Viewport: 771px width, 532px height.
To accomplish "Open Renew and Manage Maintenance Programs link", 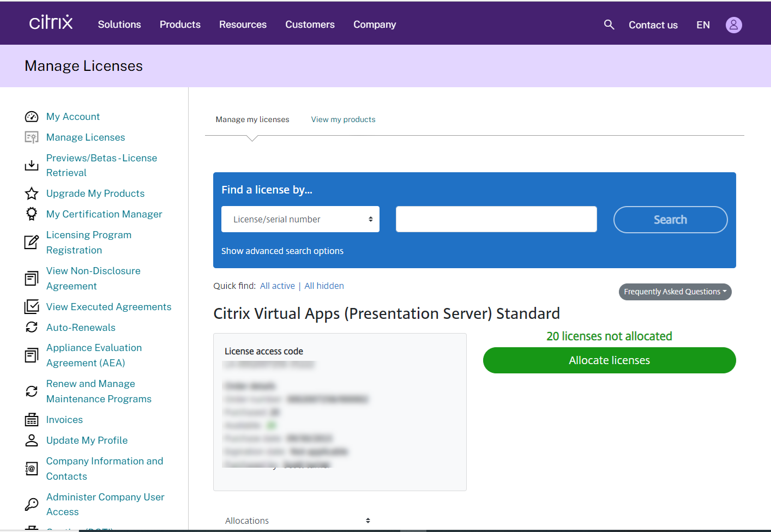I will click(x=99, y=391).
